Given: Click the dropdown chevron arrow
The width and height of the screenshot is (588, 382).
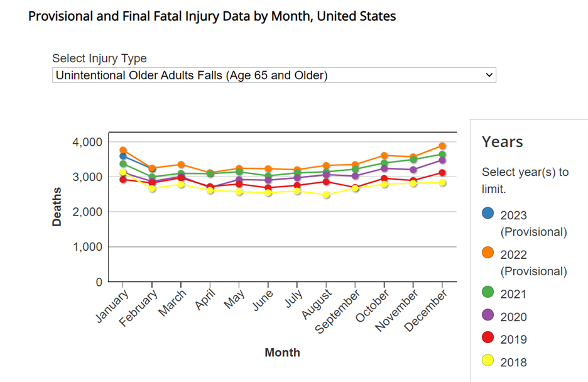Looking at the screenshot, I should 489,75.
